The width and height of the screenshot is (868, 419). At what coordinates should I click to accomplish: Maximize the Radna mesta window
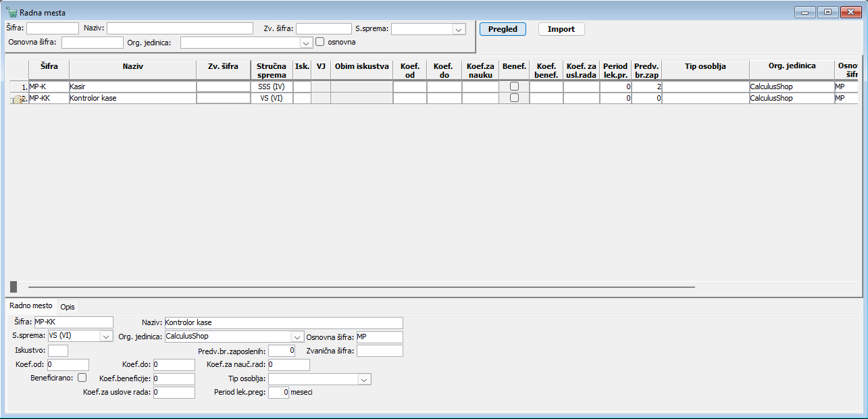click(x=827, y=11)
